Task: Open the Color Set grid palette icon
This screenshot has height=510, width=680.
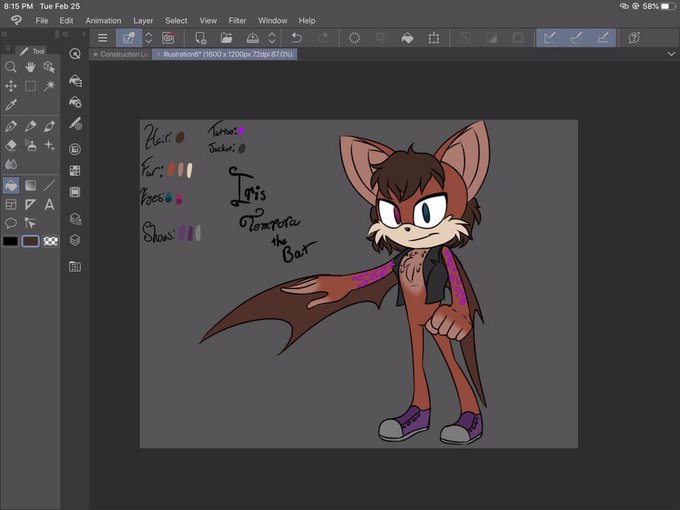Action: click(x=75, y=170)
